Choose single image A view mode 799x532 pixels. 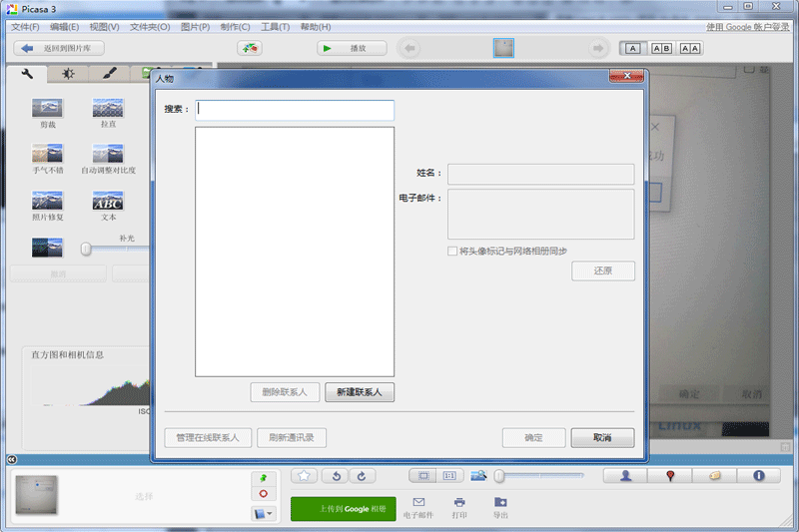tap(633, 48)
